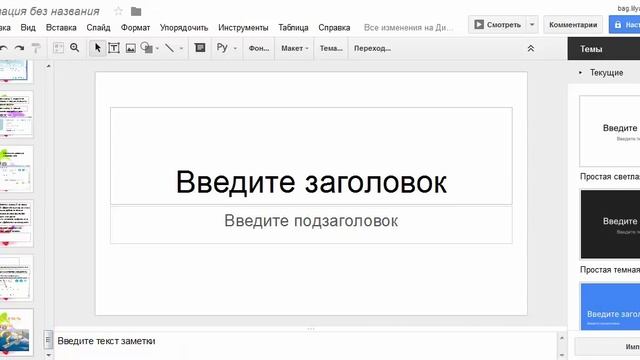Click the Импорт theme button
The width and height of the screenshot is (640, 360).
pyautogui.click(x=608, y=347)
